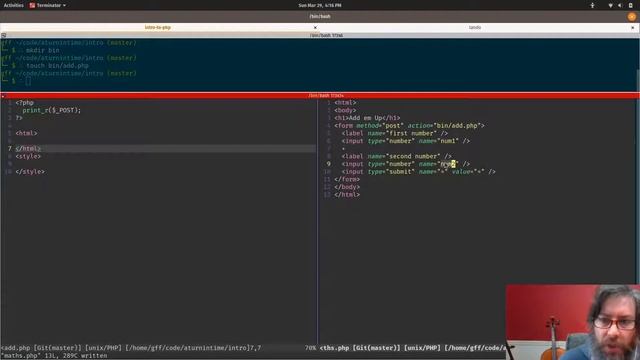Click the '</html>' line in left editor
The height and width of the screenshot is (360, 640).
[28, 149]
